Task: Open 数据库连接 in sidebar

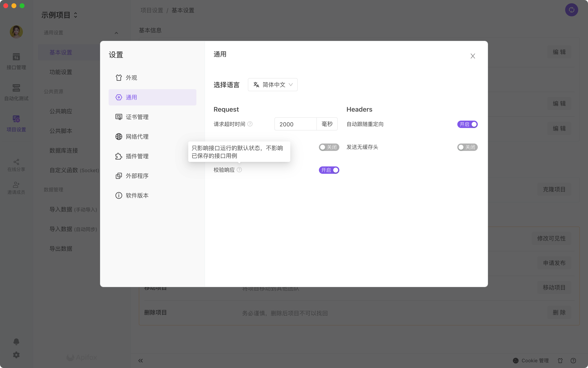Action: pyautogui.click(x=64, y=150)
